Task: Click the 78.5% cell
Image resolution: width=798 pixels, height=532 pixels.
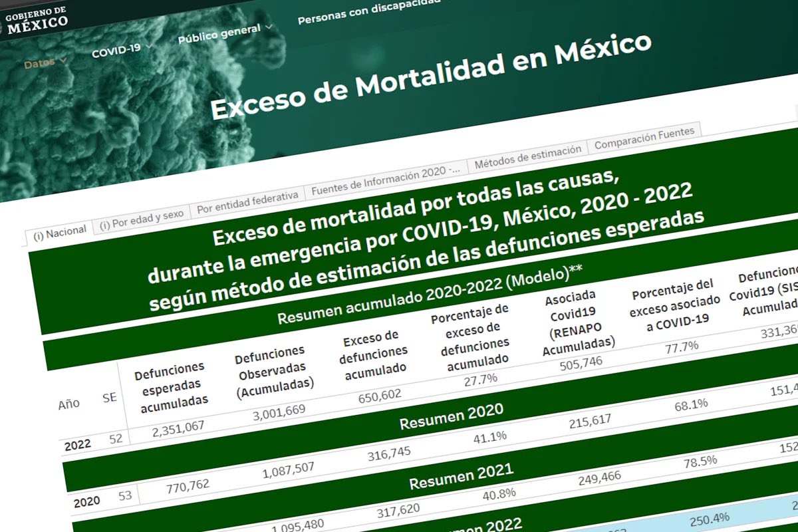Action: click(700, 462)
